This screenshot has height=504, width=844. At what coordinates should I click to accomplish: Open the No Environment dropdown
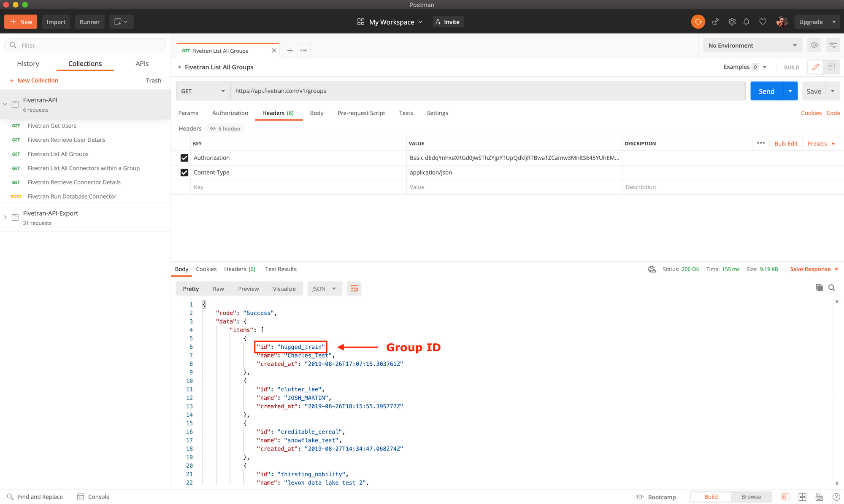752,46
